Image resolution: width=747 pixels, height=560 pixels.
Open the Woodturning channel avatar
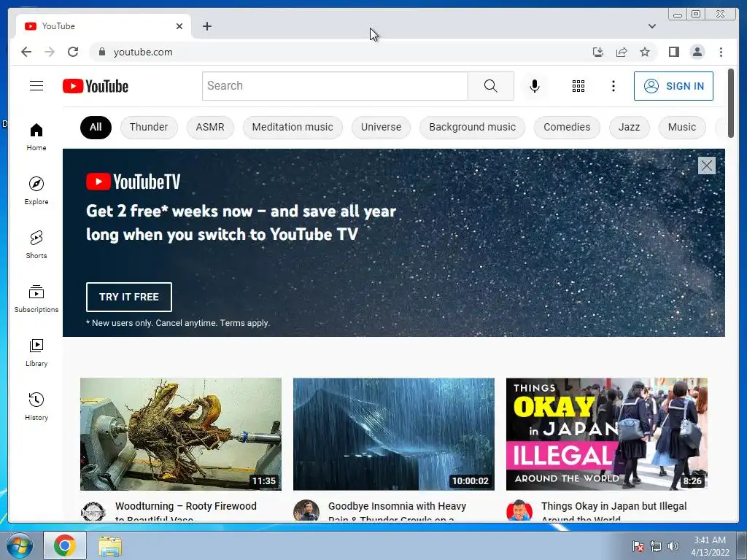click(x=93, y=511)
